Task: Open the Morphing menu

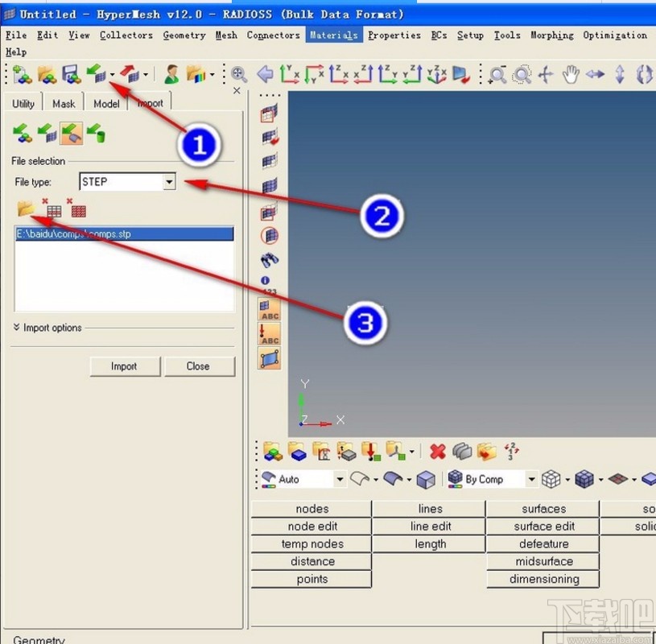Action: click(552, 35)
